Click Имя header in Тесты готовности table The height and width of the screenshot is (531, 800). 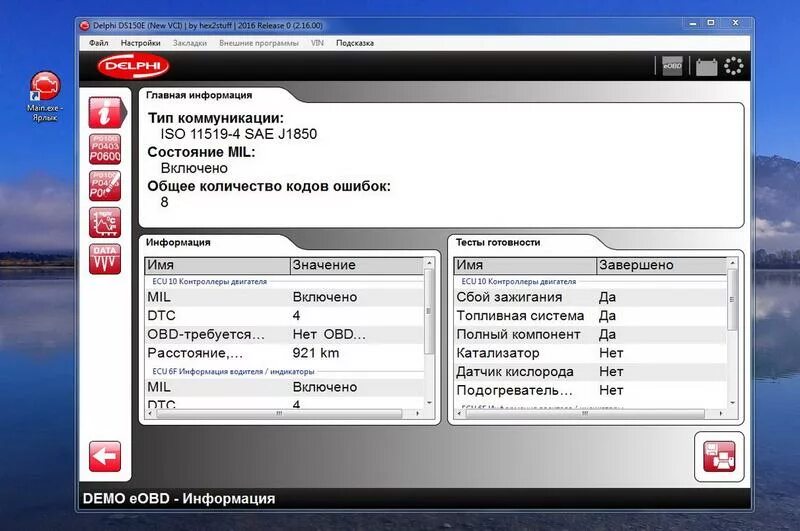click(x=526, y=265)
